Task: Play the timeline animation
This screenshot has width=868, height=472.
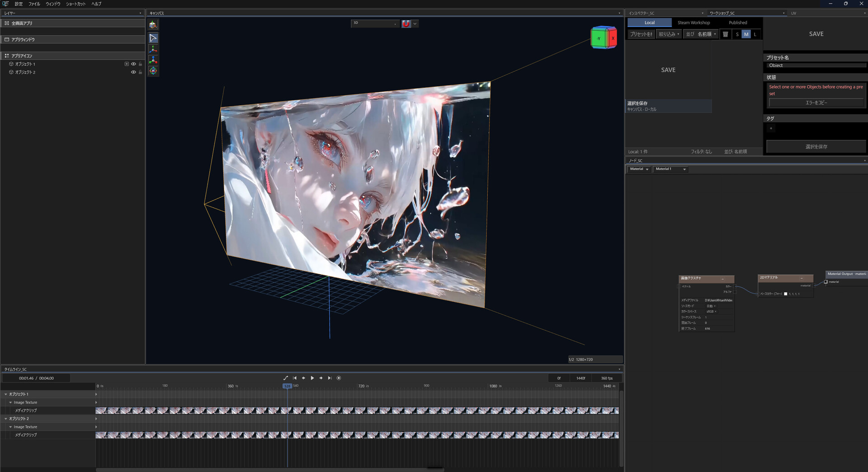Action: [x=312, y=378]
